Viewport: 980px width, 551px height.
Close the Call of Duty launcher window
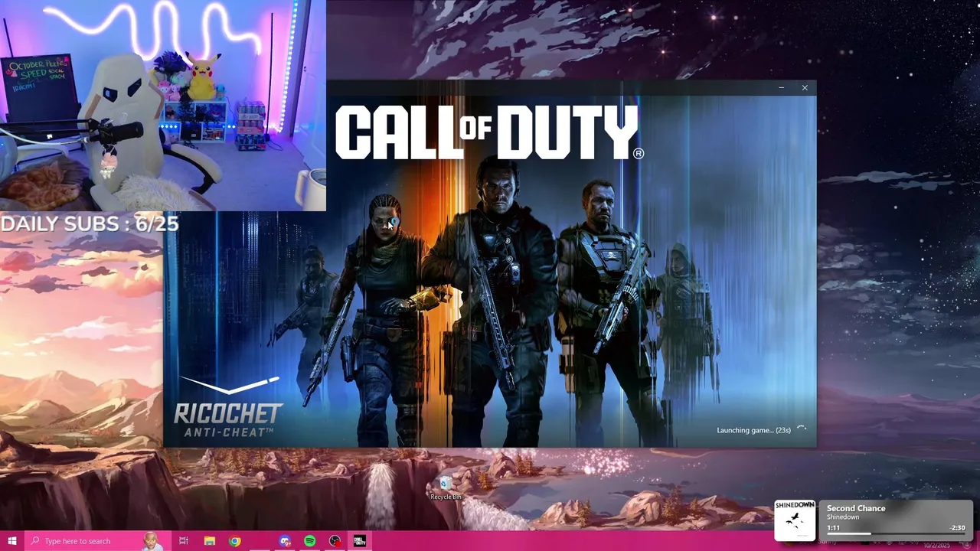(x=805, y=88)
